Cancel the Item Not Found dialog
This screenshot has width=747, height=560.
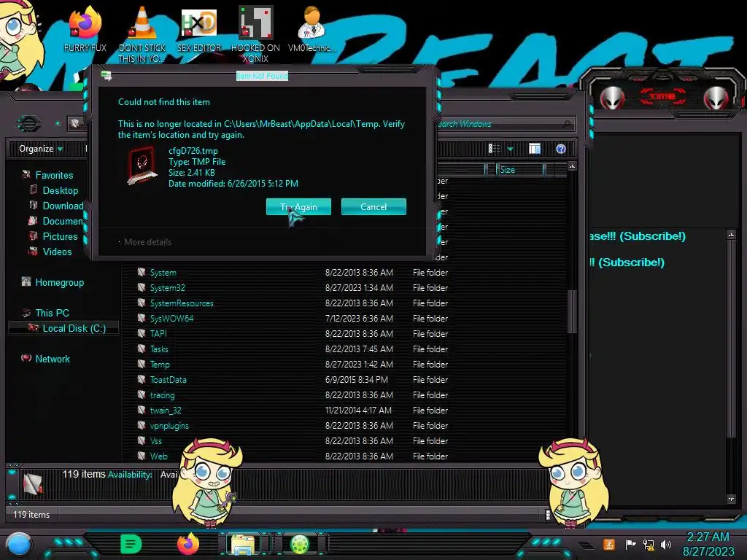[373, 206]
